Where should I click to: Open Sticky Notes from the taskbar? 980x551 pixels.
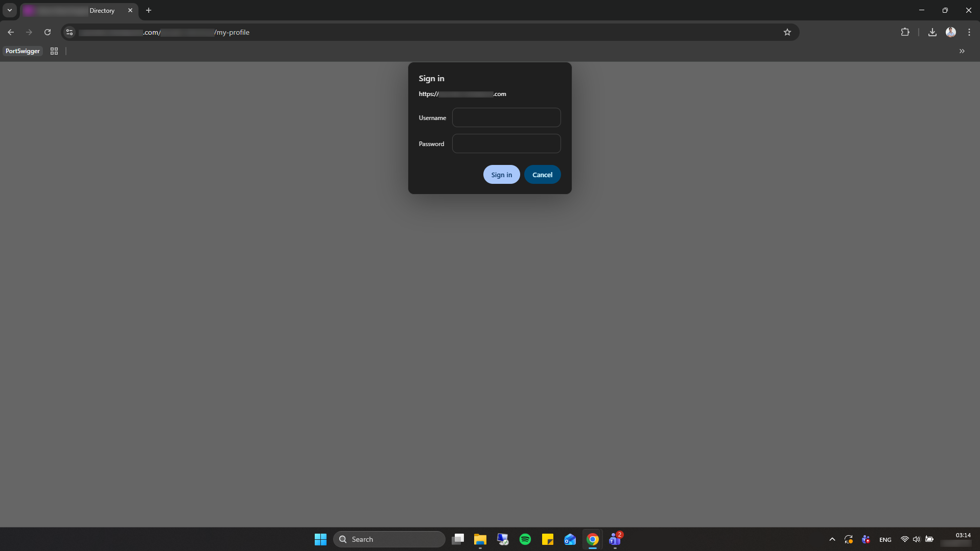[548, 539]
